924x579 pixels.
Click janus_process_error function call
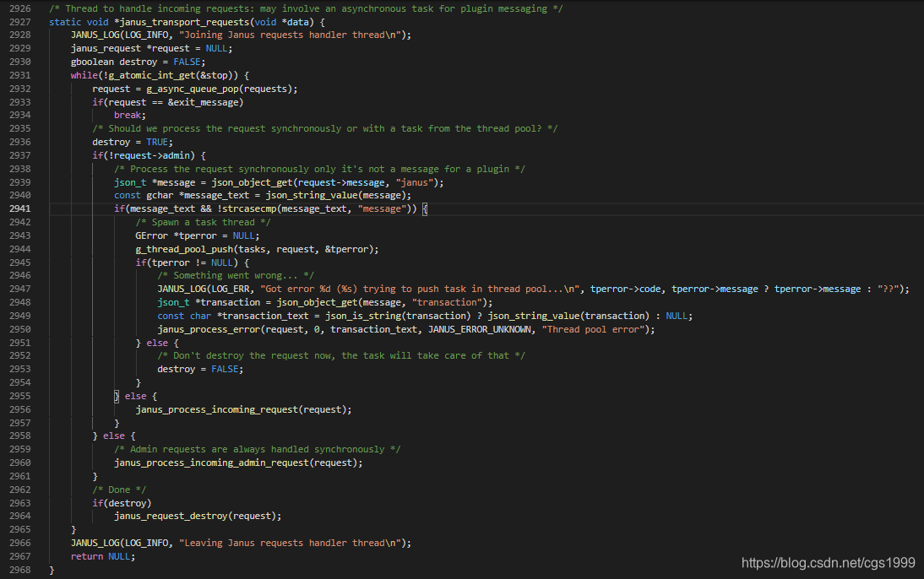pos(406,329)
